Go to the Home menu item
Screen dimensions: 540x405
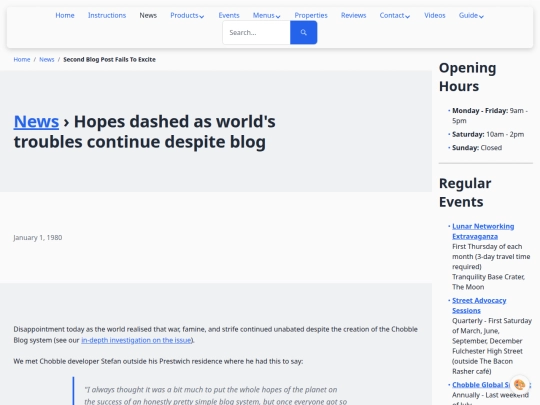65,15
